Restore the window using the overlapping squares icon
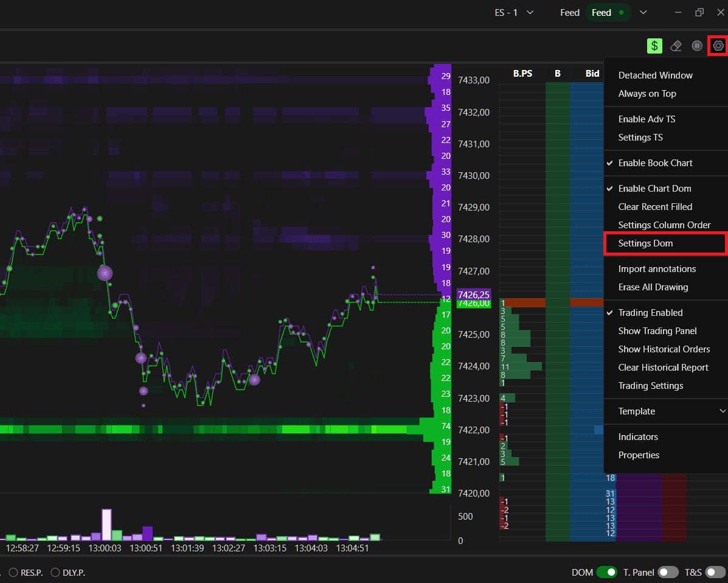Screen dimensions: 728x583 pos(699,13)
